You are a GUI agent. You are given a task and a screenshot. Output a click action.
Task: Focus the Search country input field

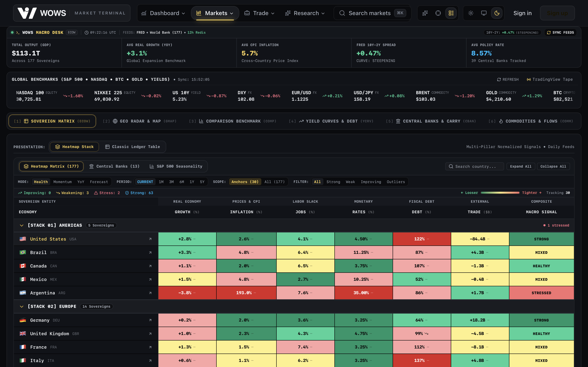coord(474,166)
